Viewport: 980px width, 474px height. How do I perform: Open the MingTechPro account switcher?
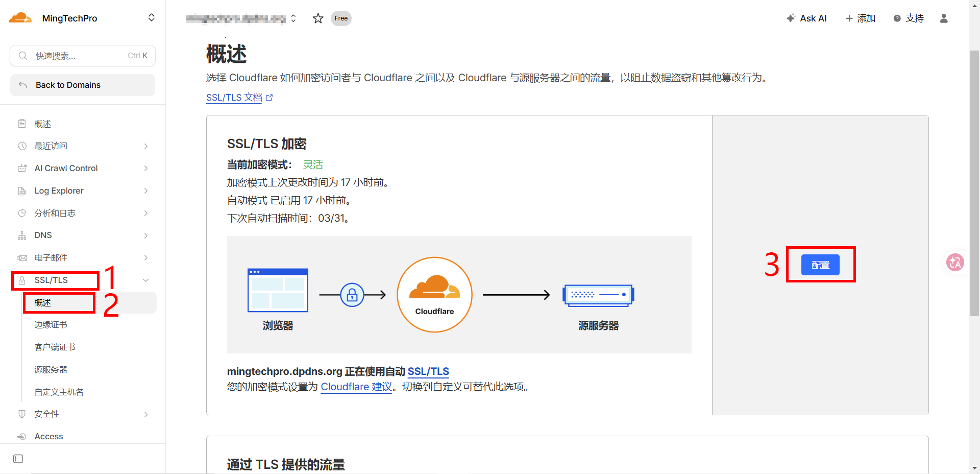point(151,18)
